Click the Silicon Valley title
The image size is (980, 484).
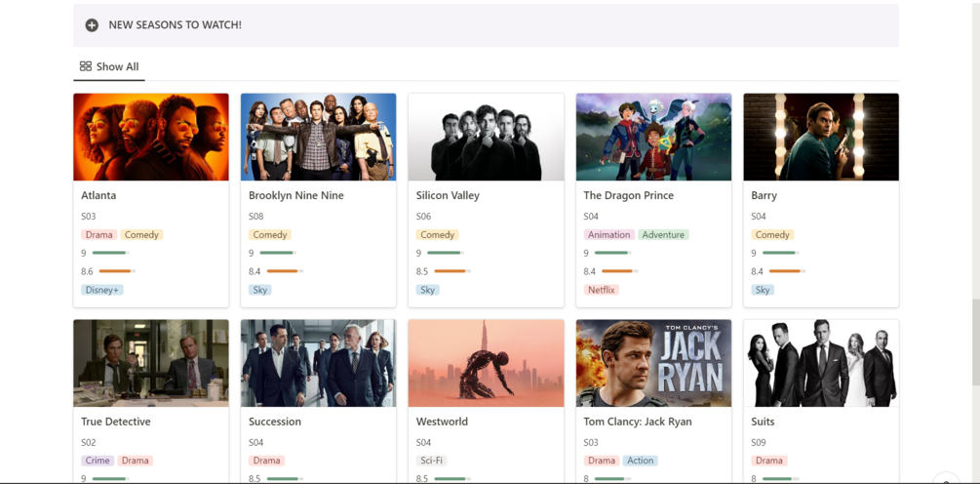pyautogui.click(x=448, y=196)
